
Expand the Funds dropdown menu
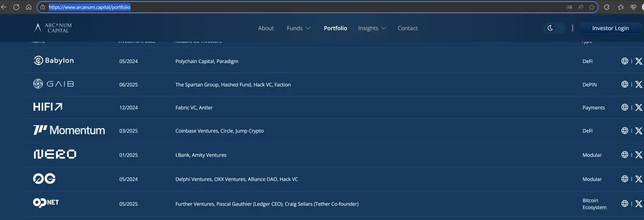click(299, 28)
